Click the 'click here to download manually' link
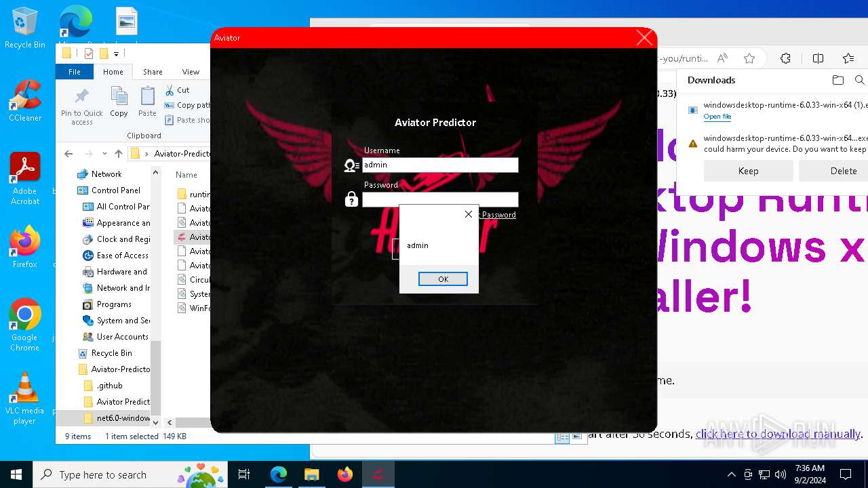The height and width of the screenshot is (488, 868). point(778,434)
